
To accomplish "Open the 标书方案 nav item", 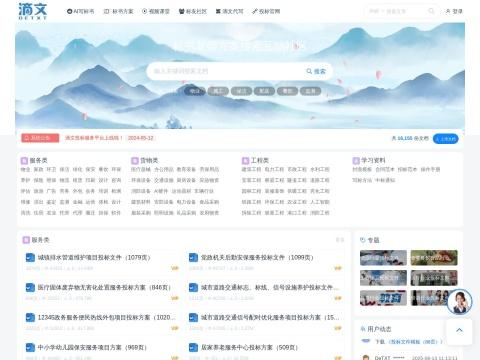I will pos(118,11).
